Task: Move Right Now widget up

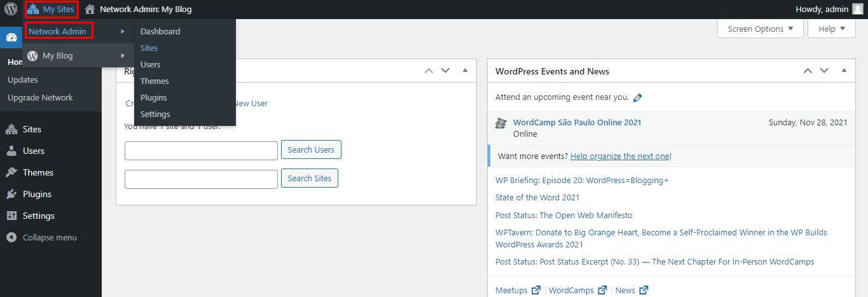Action: pyautogui.click(x=429, y=71)
